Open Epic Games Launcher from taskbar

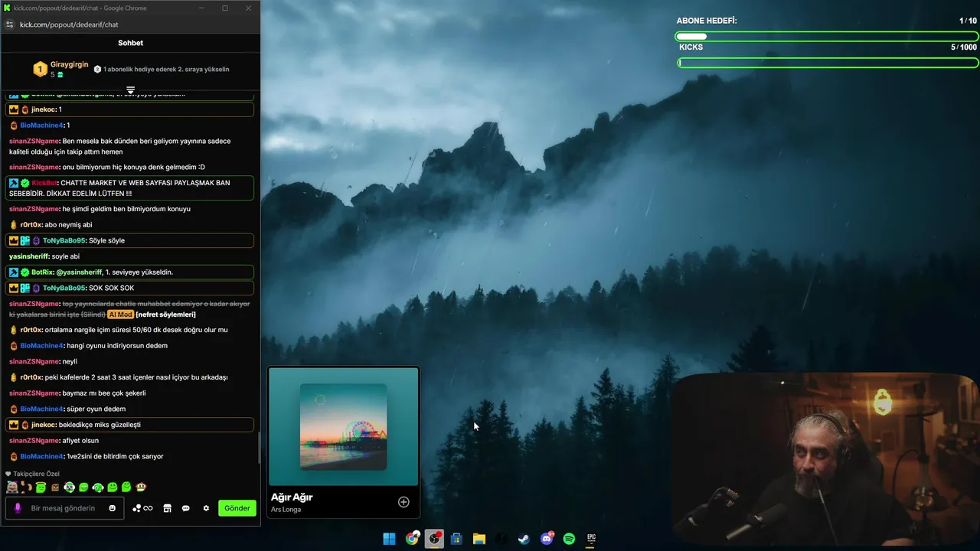tap(591, 539)
